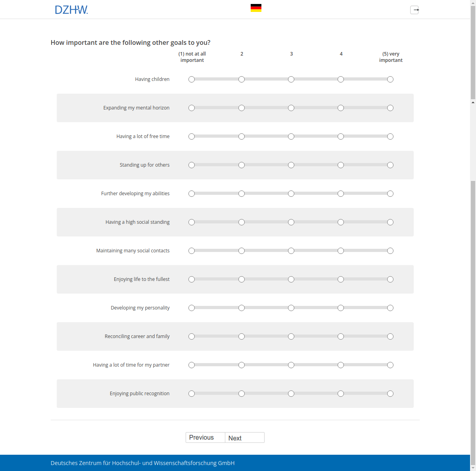Pick 3 for Maintaining many social contacts
The height and width of the screenshot is (471, 476).
(291, 251)
